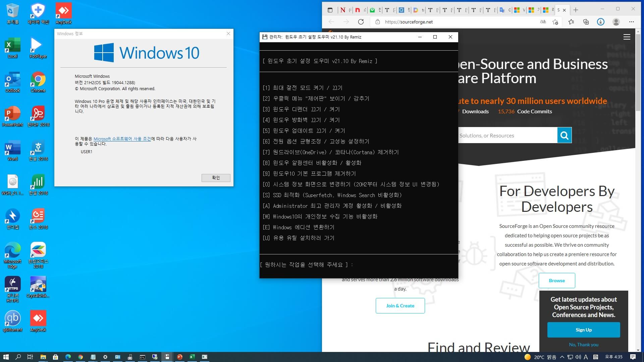The image size is (644, 362).
Task: Open the AnyDesk shortcut in the top desktop row
Action: [63, 13]
